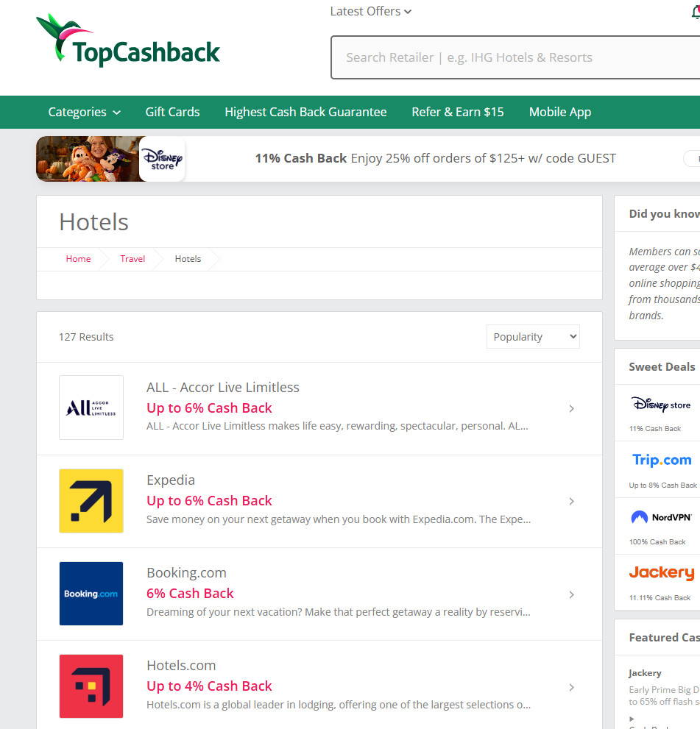Open the notification bell icon
The height and width of the screenshot is (729, 700).
click(696, 12)
